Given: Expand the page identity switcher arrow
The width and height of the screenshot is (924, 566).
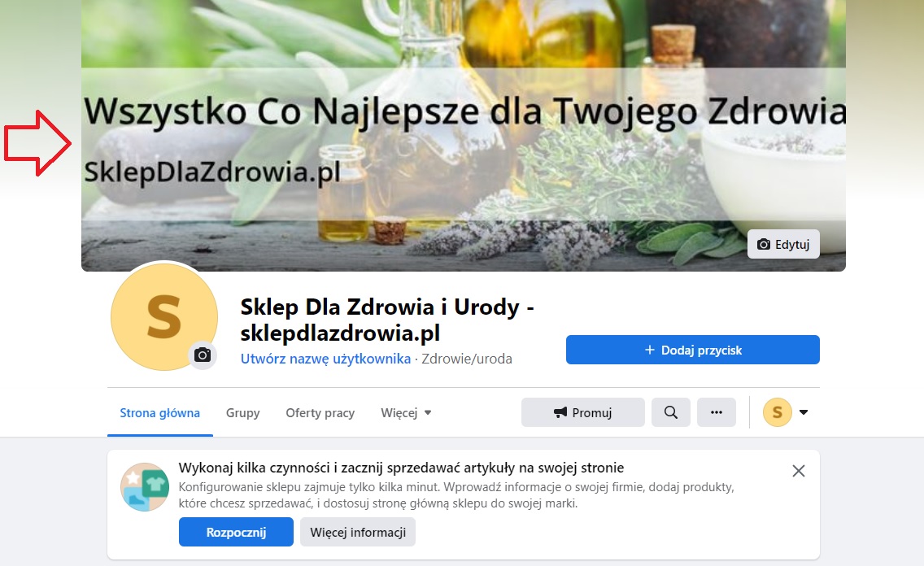Looking at the screenshot, I should coord(803,412).
